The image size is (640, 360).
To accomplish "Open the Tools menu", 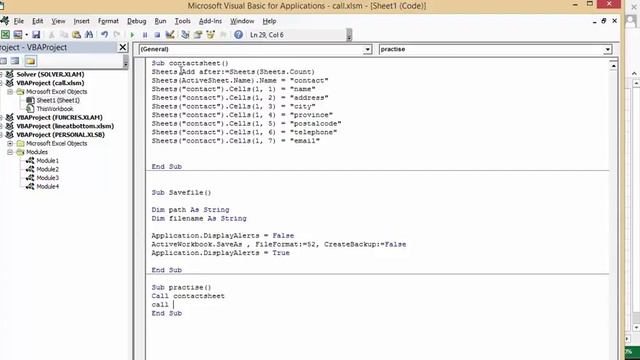I will pyautogui.click(x=182, y=21).
